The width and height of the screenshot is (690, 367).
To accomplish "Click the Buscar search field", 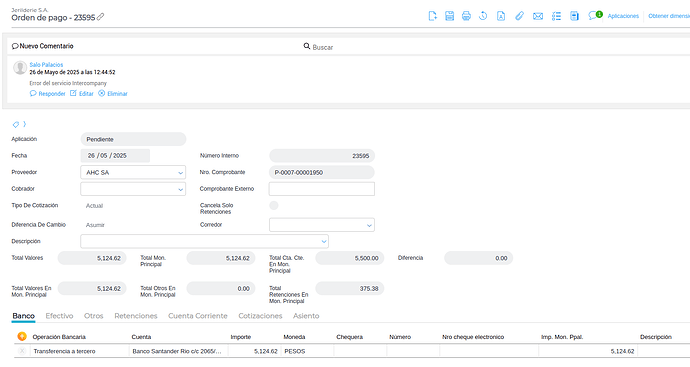I will coord(323,47).
